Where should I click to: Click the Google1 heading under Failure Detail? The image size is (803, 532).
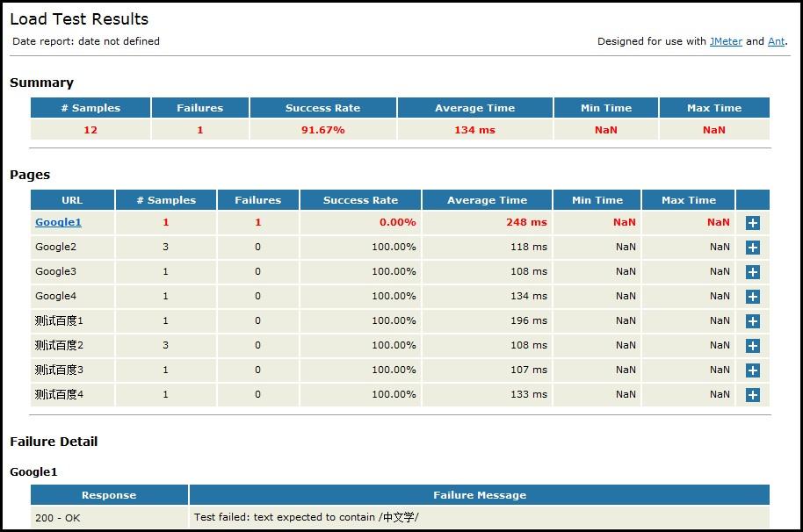(x=33, y=471)
